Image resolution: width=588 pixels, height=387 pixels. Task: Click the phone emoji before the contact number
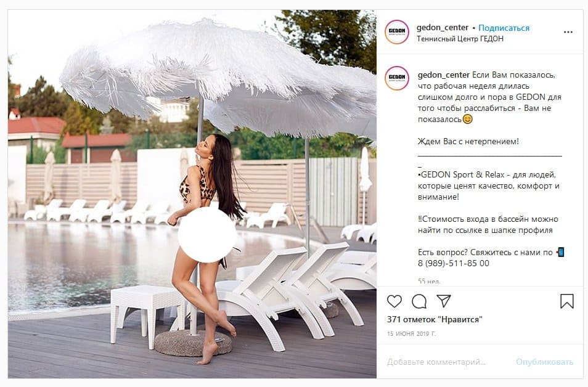pyautogui.click(x=560, y=252)
